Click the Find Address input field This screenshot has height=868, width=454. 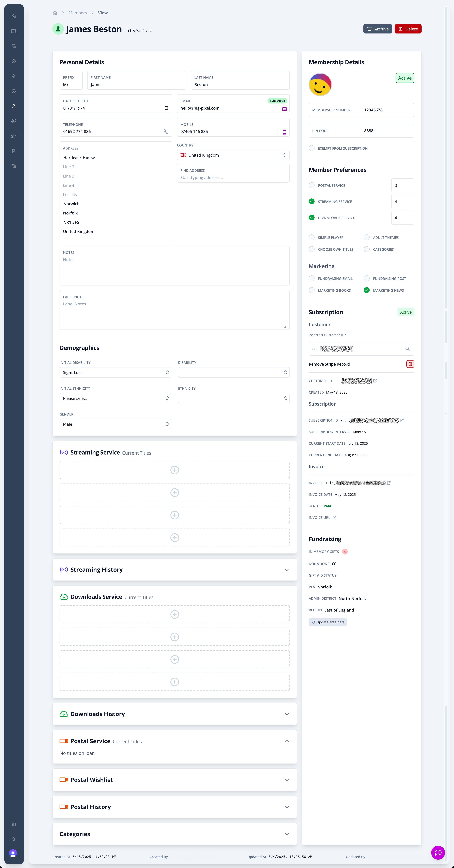(233, 178)
